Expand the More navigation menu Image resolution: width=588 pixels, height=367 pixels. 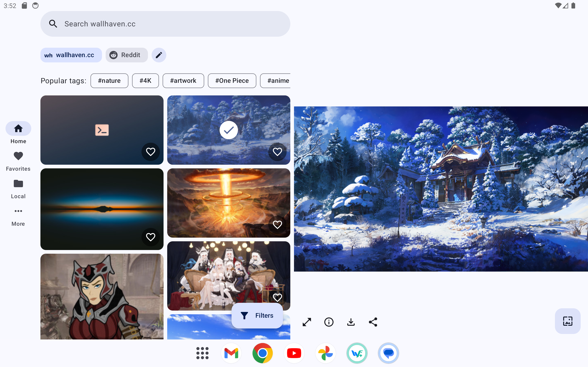(x=18, y=216)
